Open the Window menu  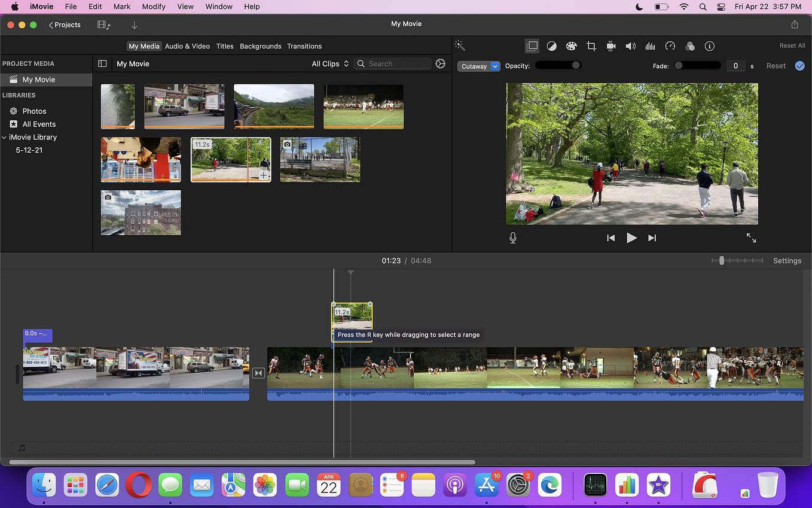[x=218, y=7]
